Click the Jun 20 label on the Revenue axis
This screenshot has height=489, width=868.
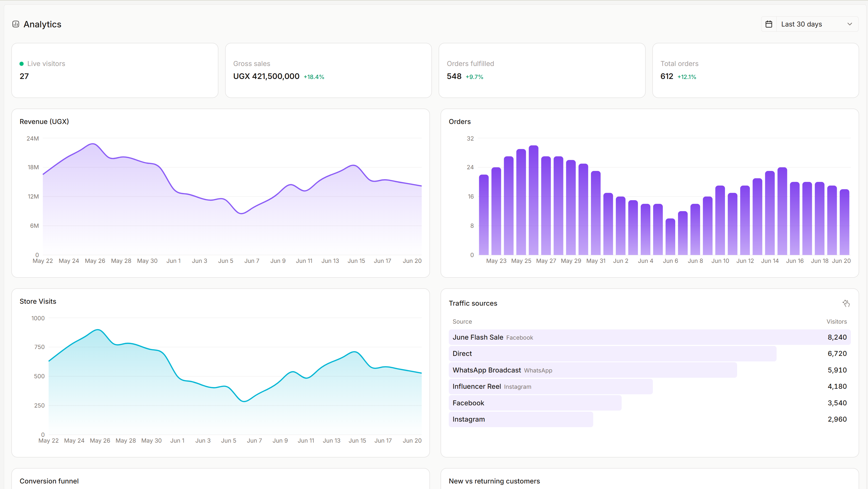click(x=412, y=261)
